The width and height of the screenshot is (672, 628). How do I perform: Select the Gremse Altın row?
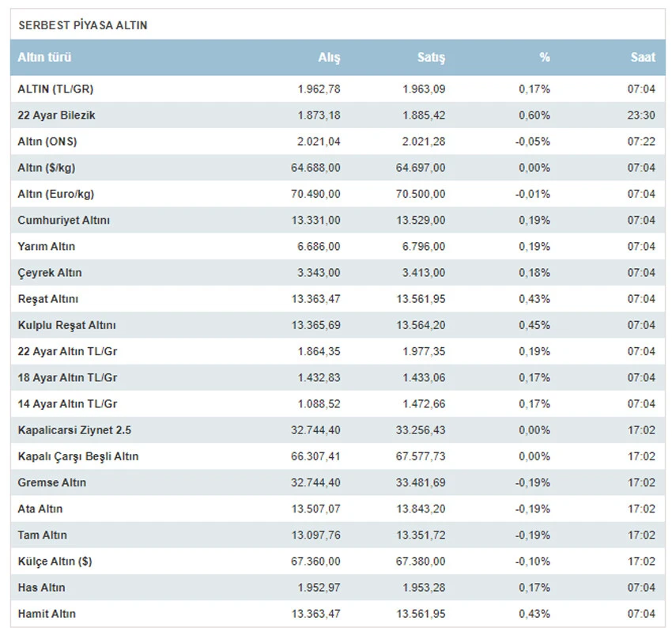[52, 482]
